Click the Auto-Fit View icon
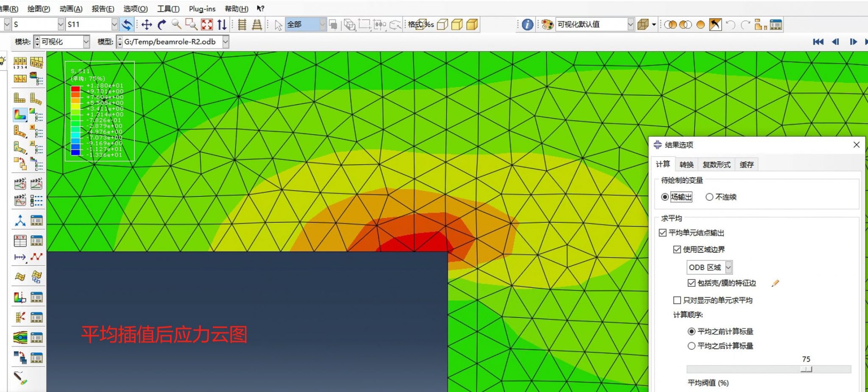 (206, 24)
